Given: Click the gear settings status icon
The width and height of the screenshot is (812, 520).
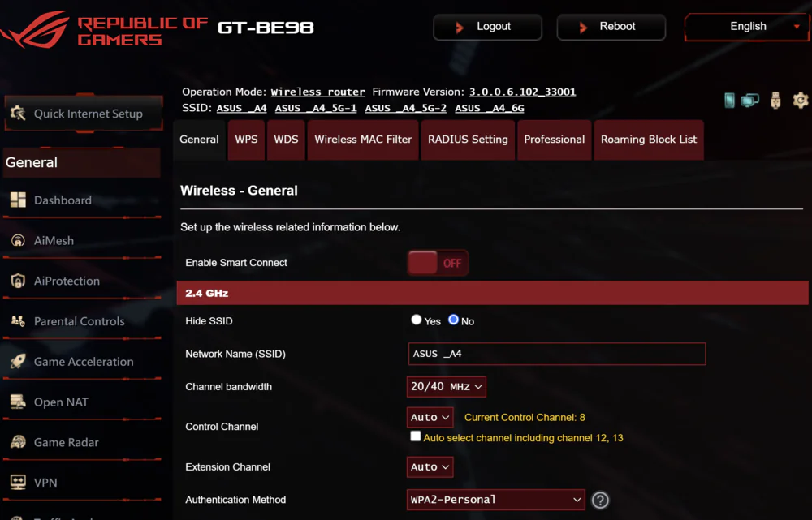Looking at the screenshot, I should 801,100.
